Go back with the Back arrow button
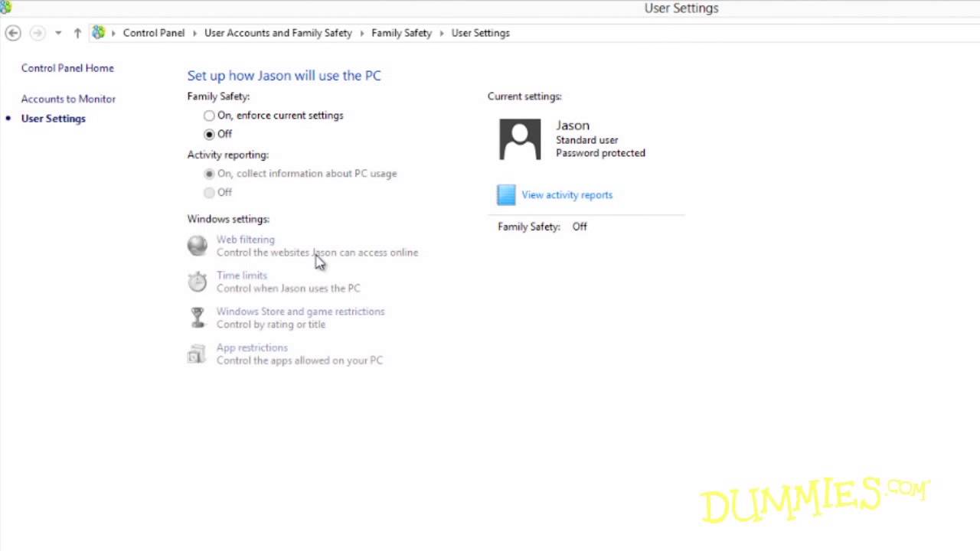This screenshot has width=980, height=551. tap(13, 33)
